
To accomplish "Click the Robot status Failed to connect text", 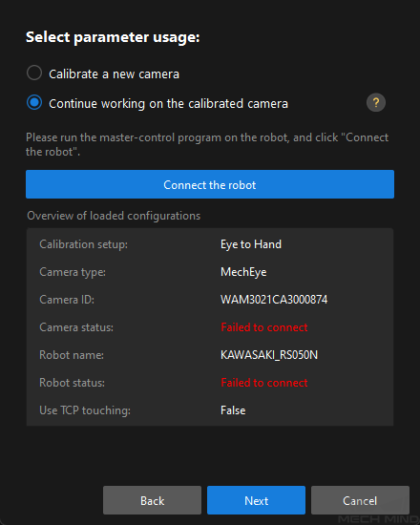I will tap(264, 383).
